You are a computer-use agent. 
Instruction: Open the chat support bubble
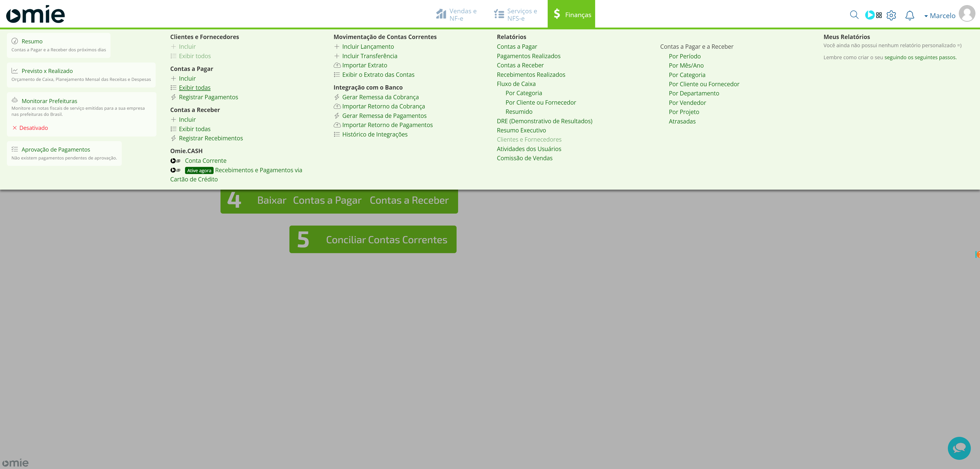click(x=959, y=448)
